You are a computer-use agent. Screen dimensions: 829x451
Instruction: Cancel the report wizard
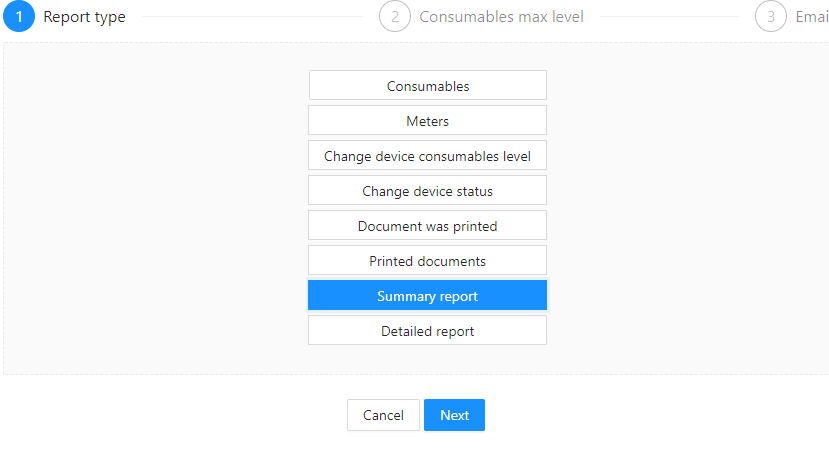coord(383,415)
